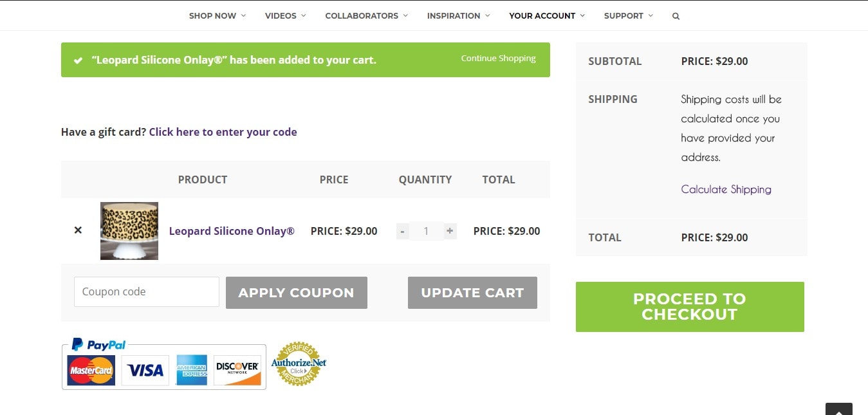Click the Visa card icon

145,370
